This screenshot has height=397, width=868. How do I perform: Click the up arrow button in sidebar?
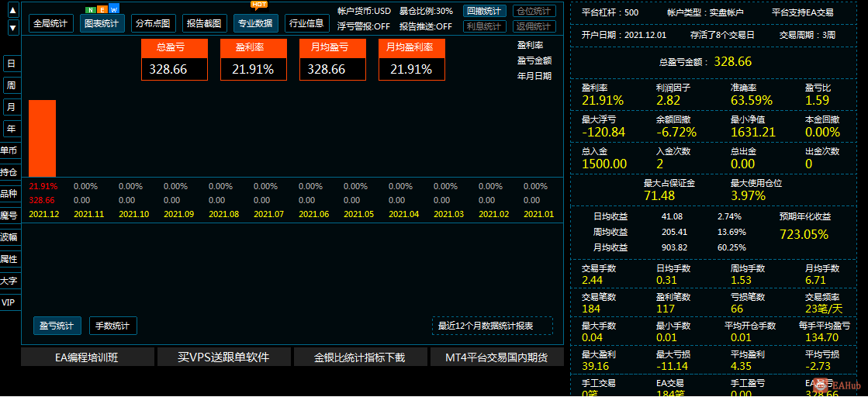pos(13,10)
